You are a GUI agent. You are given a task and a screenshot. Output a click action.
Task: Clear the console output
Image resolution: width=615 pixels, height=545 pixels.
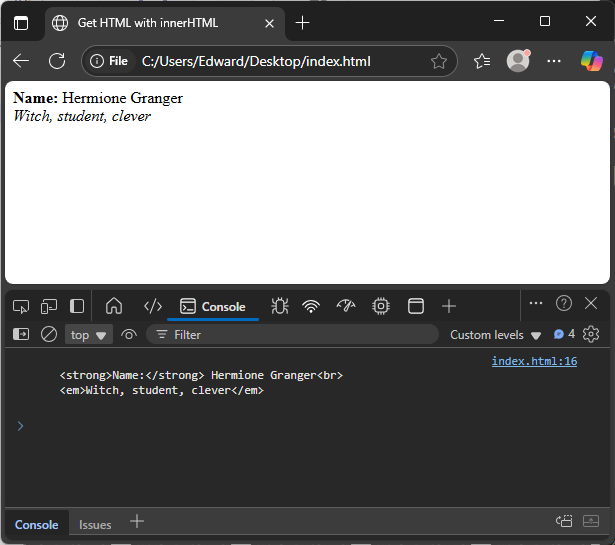click(x=49, y=334)
